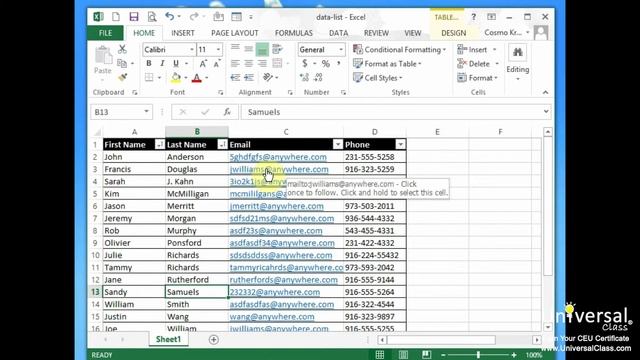Toggle Align Left in Alignment group
The height and width of the screenshot is (360, 640).
(235, 63)
